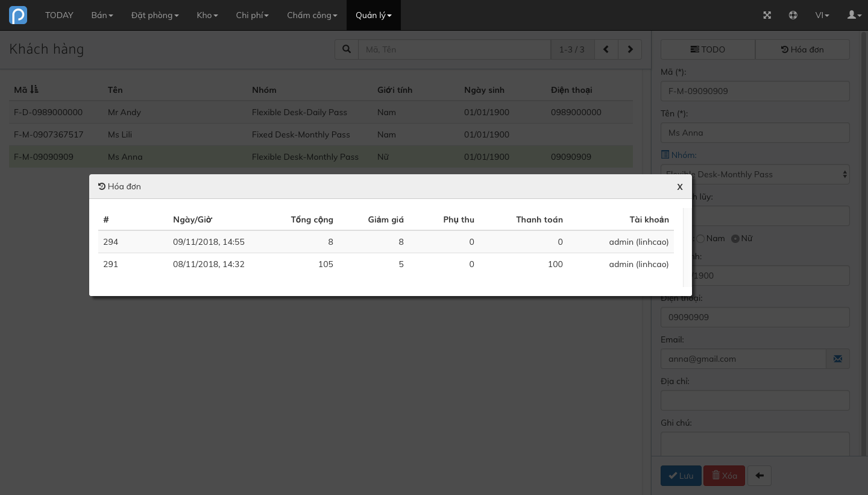Viewport: 868px width, 495px height.
Task: Click the 1-3 / 3 page indicator
Action: click(572, 49)
